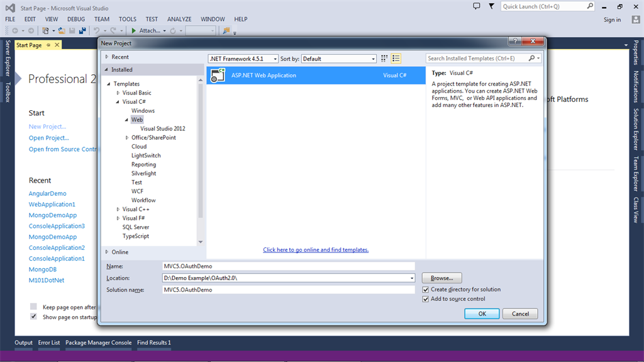Click the template tree scrollbar down arrow
This screenshot has width=644, height=362.
[201, 242]
